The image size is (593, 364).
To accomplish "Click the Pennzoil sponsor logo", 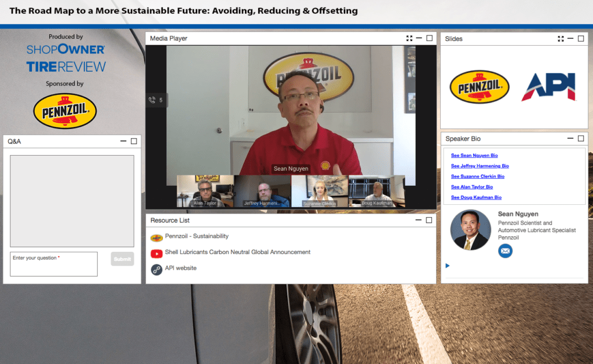I will click(65, 111).
